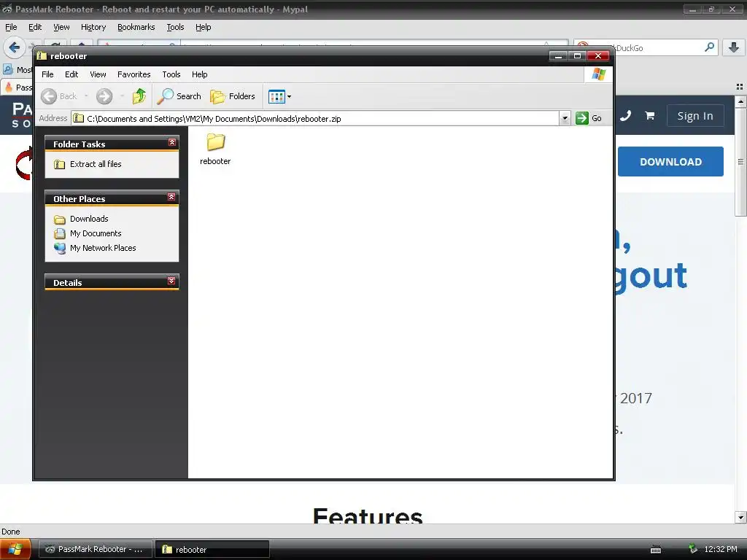Show the Folders tree pane
Screen dimensions: 747x560
(x=233, y=96)
